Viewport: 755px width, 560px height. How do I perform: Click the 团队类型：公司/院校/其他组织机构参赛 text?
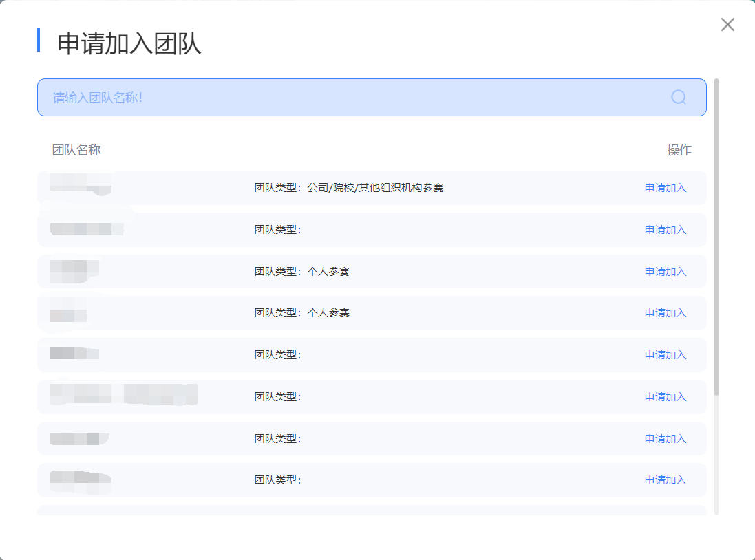[349, 188]
